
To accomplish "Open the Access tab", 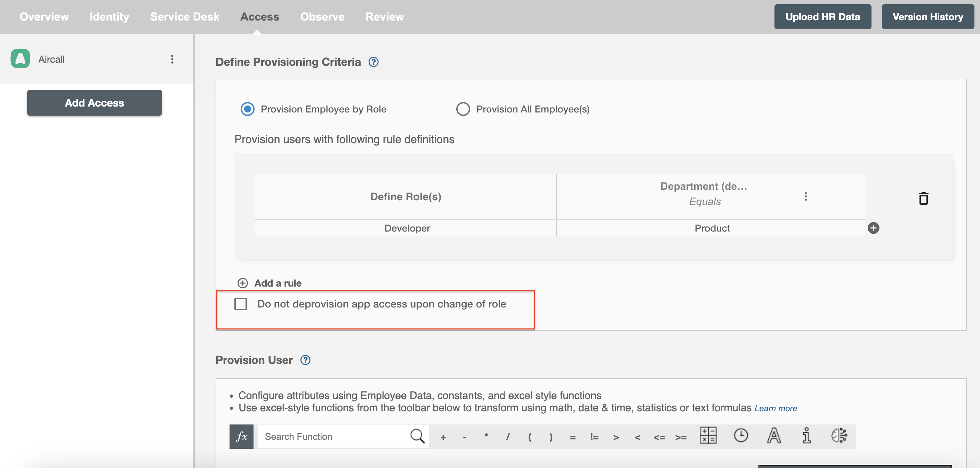I will [x=259, y=17].
